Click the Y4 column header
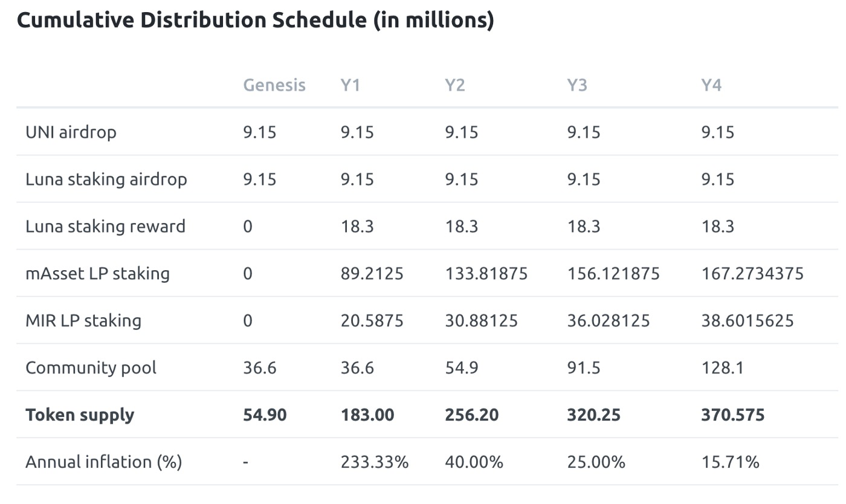Image resolution: width=846 pixels, height=504 pixels. [711, 85]
